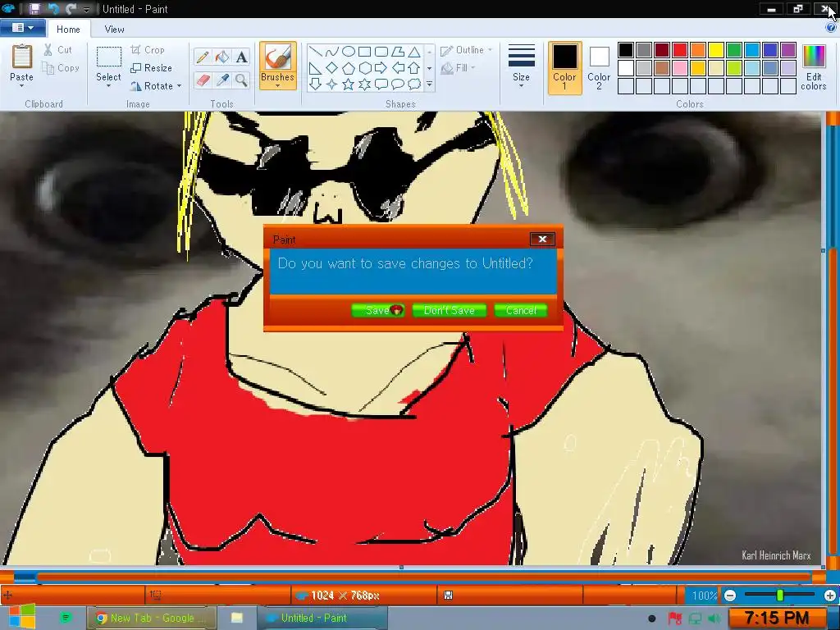This screenshot has height=630, width=840.
Task: Choose the Pentagon shape
Action: tap(349, 68)
